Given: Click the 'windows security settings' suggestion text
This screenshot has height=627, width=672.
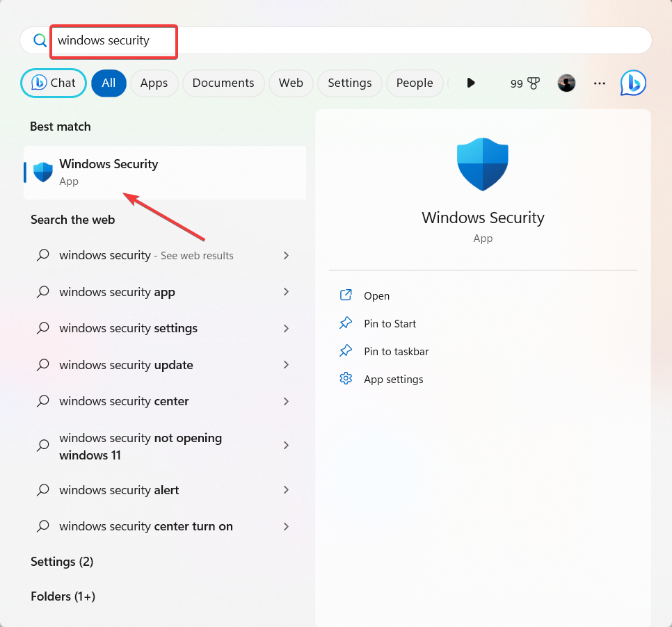Looking at the screenshot, I should 128,329.
